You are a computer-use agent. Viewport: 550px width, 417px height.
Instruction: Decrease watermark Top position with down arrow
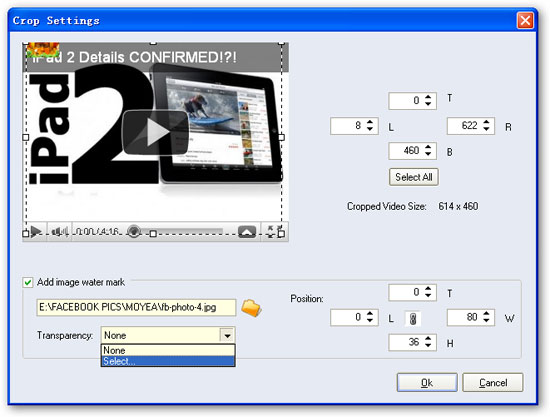428,296
